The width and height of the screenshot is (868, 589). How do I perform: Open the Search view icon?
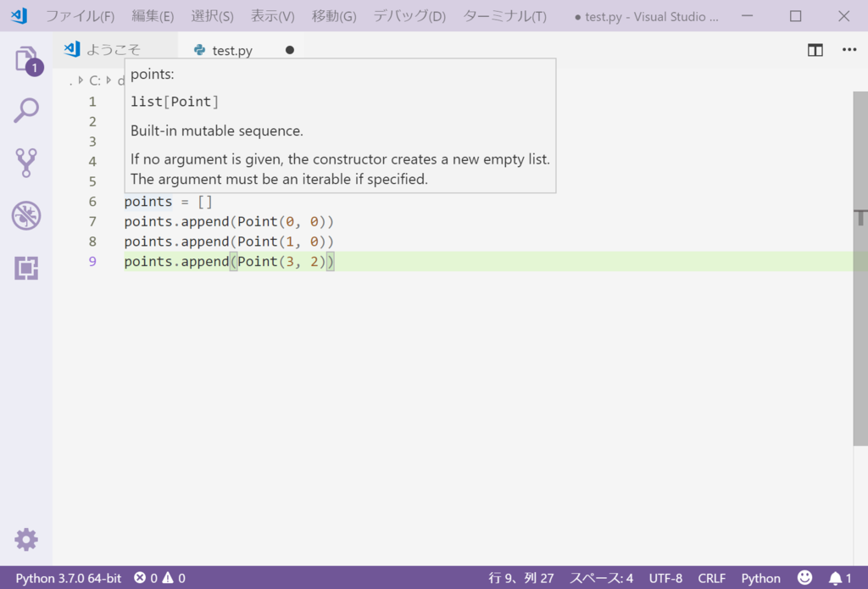26,110
